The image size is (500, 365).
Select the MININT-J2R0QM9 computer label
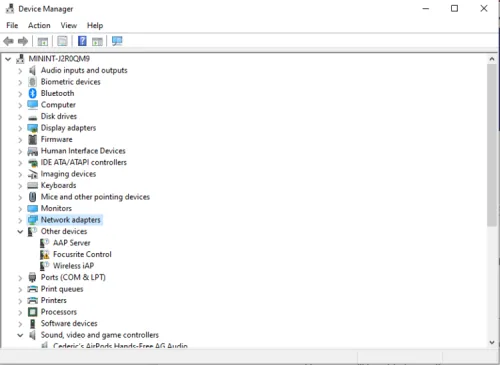point(59,59)
